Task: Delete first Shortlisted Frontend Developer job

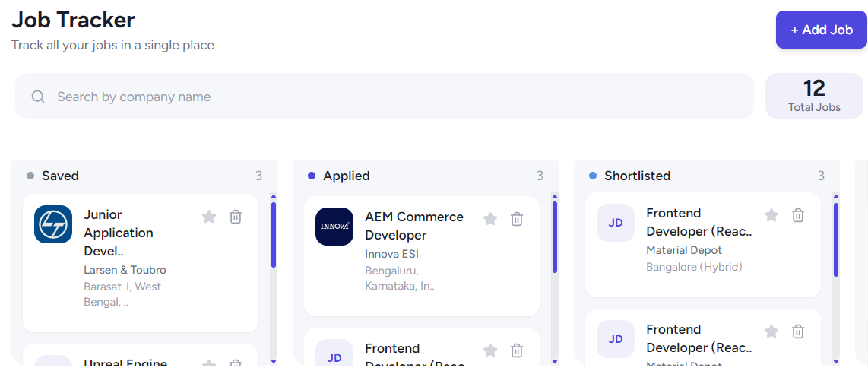Action: (798, 214)
